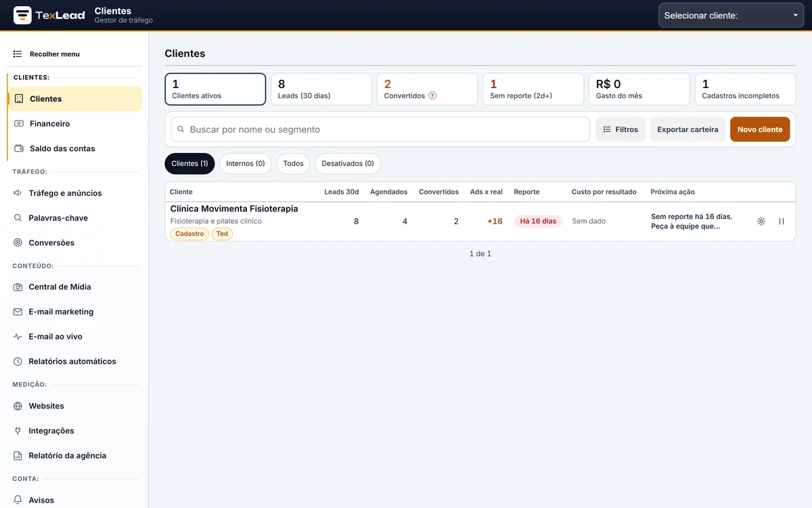Open the Clínica Movimenta Fisioterapia client name
The width and height of the screenshot is (812, 508).
click(234, 209)
